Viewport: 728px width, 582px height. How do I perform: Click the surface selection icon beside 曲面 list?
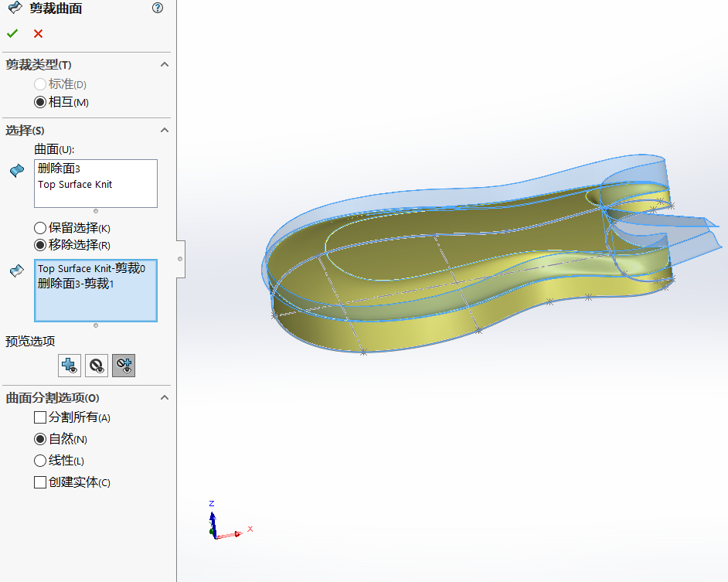pyautogui.click(x=17, y=171)
